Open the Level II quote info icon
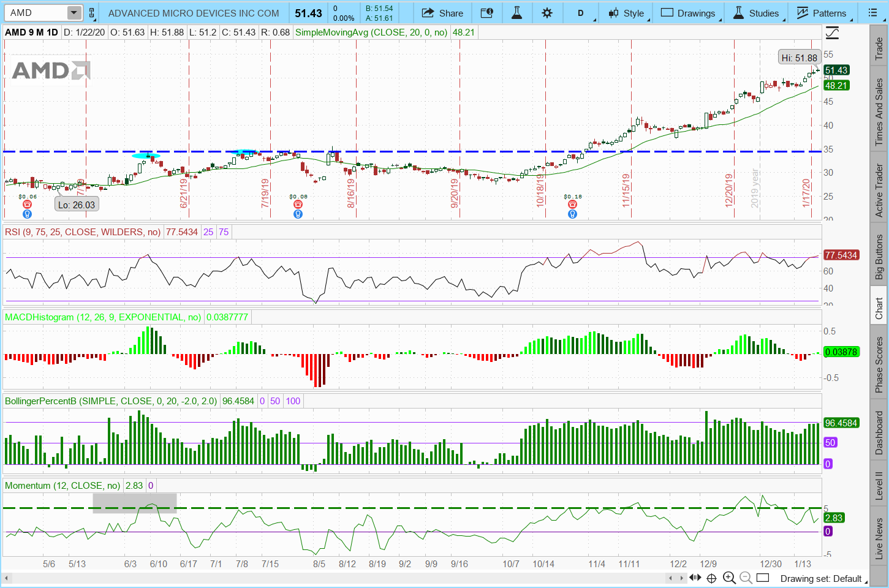Screen dimensions: 889x588 486,13
